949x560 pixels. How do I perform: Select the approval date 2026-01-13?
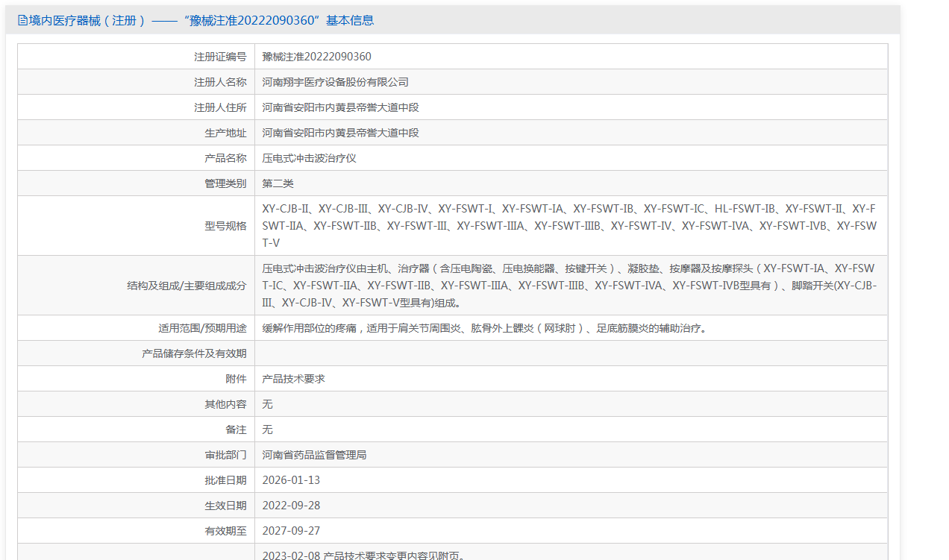click(x=291, y=480)
